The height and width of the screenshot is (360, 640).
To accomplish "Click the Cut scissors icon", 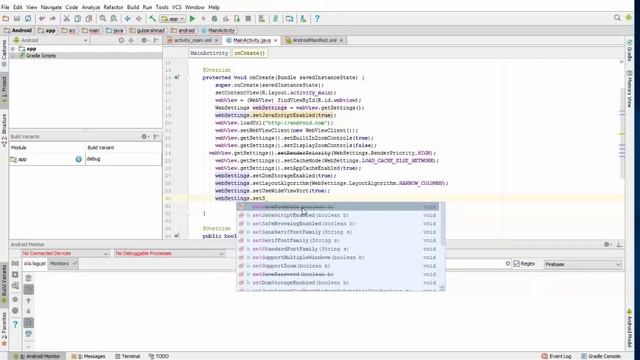I will pos(66,19).
